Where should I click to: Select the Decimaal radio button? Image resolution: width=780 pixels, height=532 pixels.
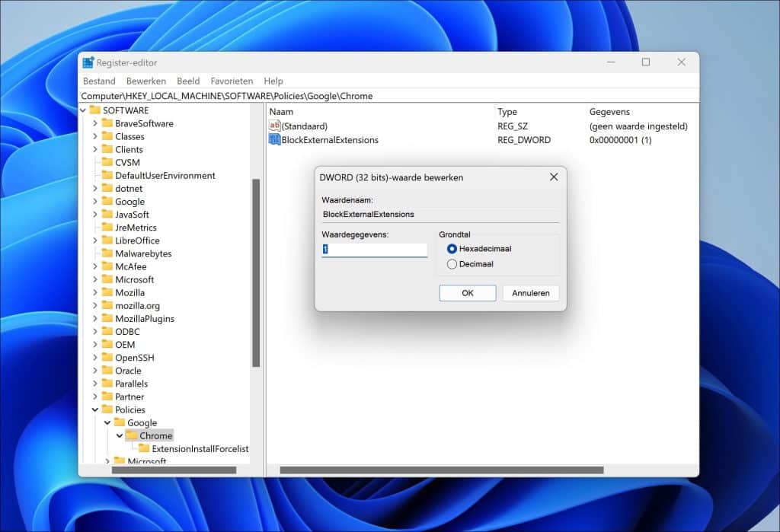452,264
